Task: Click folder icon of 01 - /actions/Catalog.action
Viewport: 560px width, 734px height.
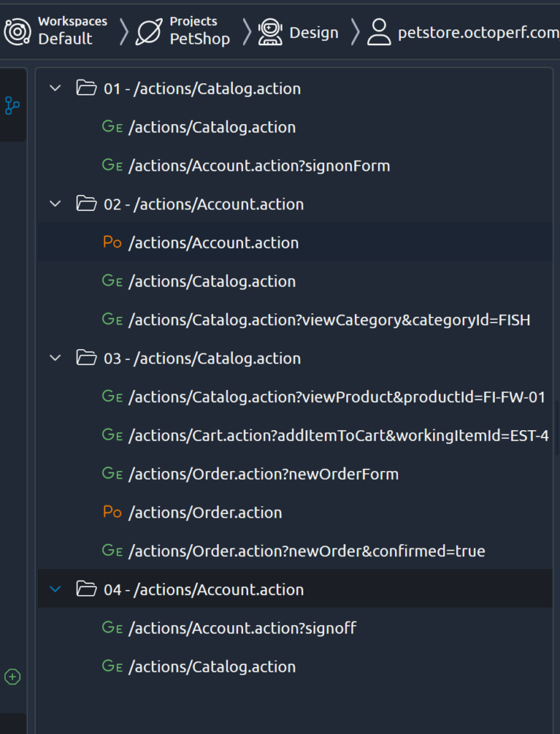Action: (87, 89)
